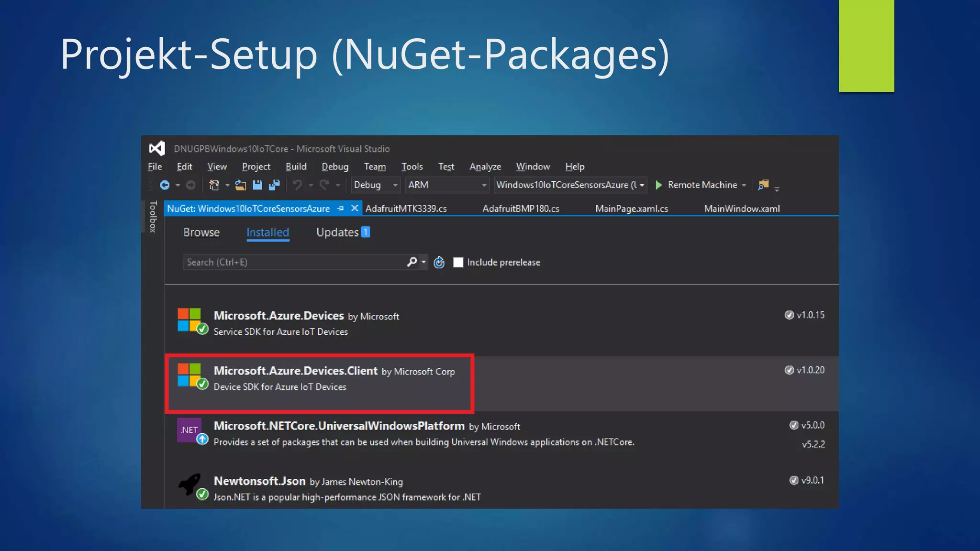Open the Help menu

[575, 166]
